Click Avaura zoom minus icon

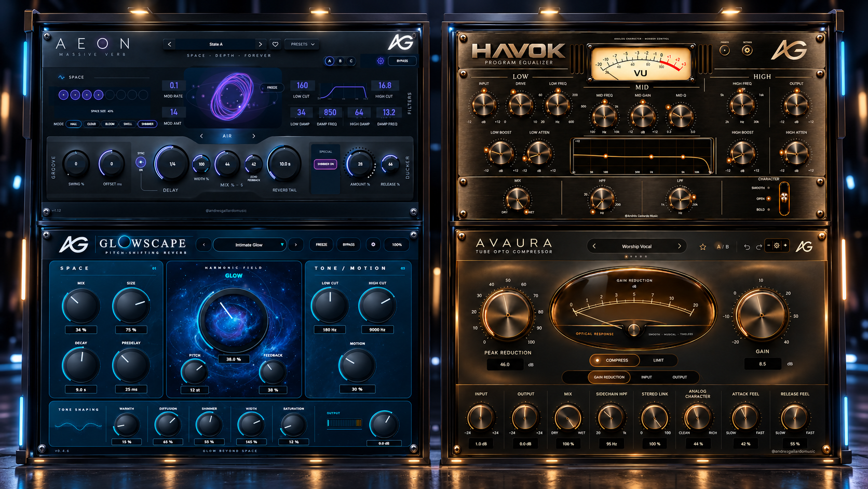pyautogui.click(x=769, y=245)
